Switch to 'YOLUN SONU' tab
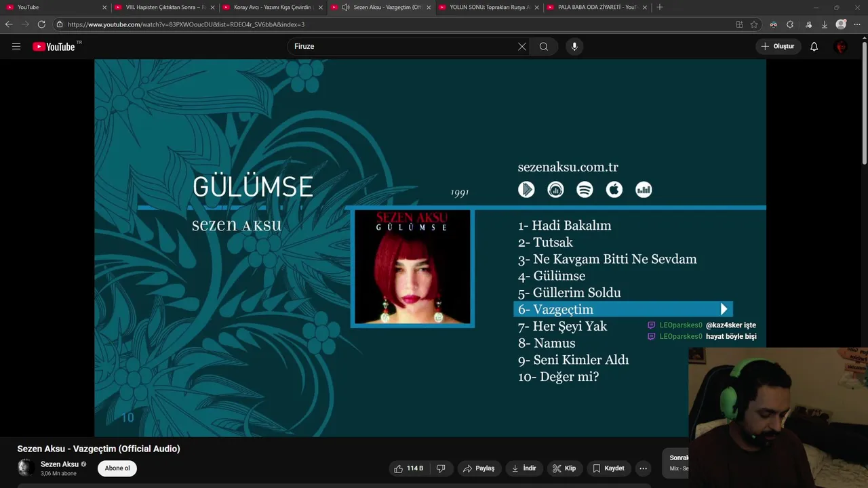Viewport: 868px width, 488px height. click(x=490, y=7)
